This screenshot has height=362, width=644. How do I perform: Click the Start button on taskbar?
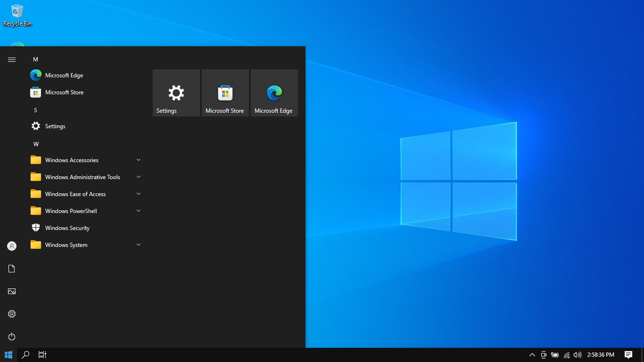[x=9, y=355]
